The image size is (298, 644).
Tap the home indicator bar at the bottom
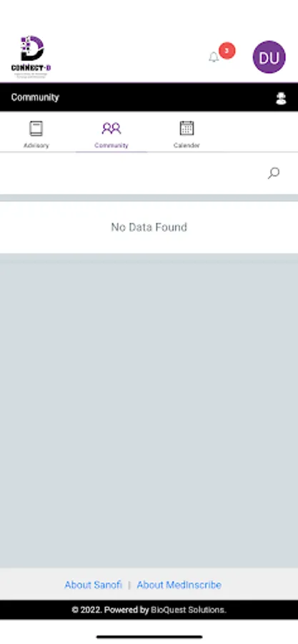point(149,637)
